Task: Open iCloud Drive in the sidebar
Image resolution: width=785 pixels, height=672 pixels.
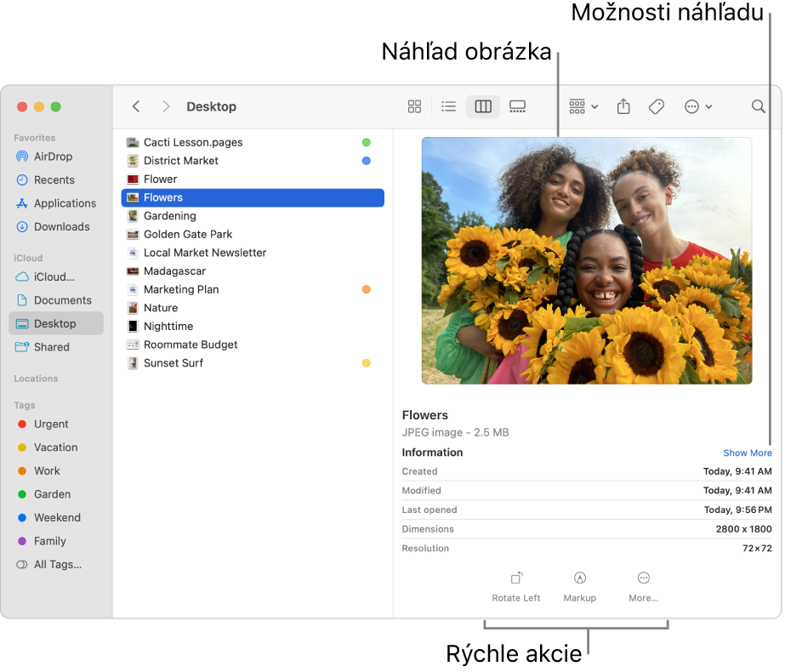Action: 55,277
